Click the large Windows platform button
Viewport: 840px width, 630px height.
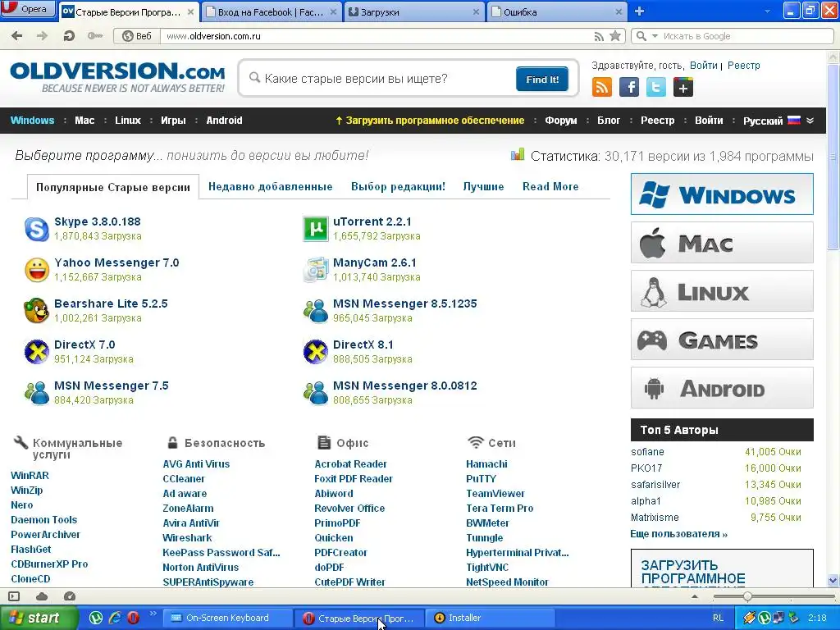point(722,194)
